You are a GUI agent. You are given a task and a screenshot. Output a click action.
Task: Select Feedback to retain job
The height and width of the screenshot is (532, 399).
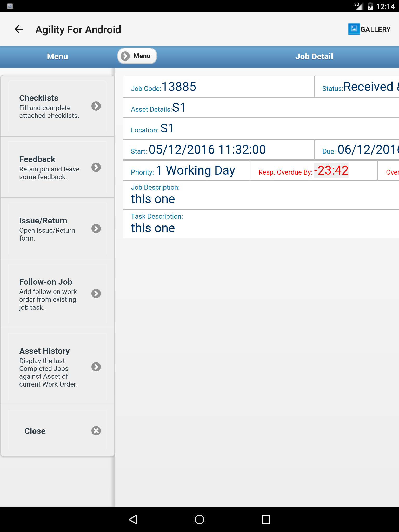49,168
